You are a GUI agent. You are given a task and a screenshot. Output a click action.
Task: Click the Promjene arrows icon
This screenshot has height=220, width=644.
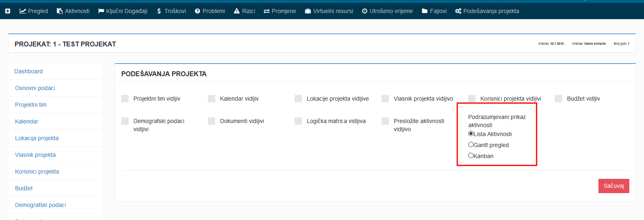point(266,11)
